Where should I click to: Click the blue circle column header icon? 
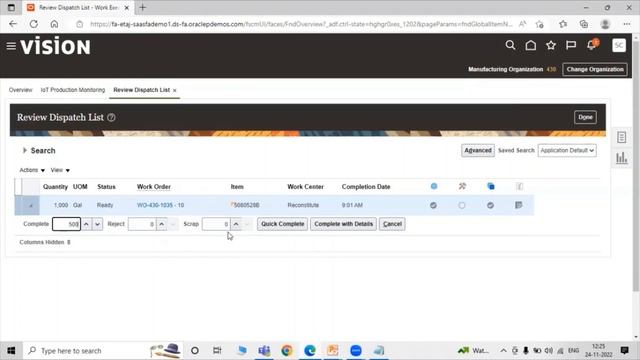pyautogui.click(x=434, y=186)
